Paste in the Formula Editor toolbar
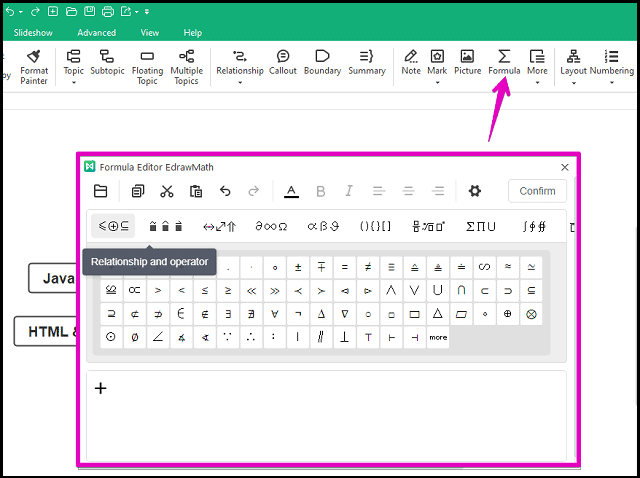 [196, 191]
